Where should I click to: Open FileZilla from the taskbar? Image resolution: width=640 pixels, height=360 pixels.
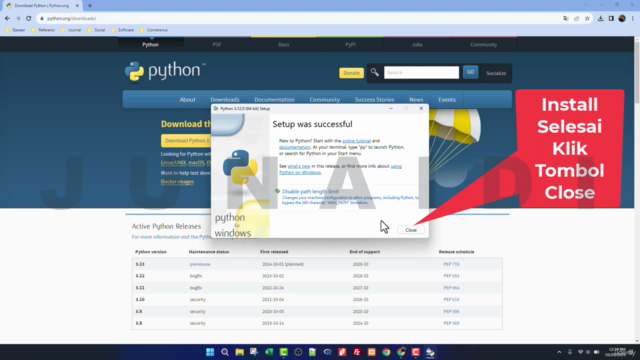[x=357, y=352]
